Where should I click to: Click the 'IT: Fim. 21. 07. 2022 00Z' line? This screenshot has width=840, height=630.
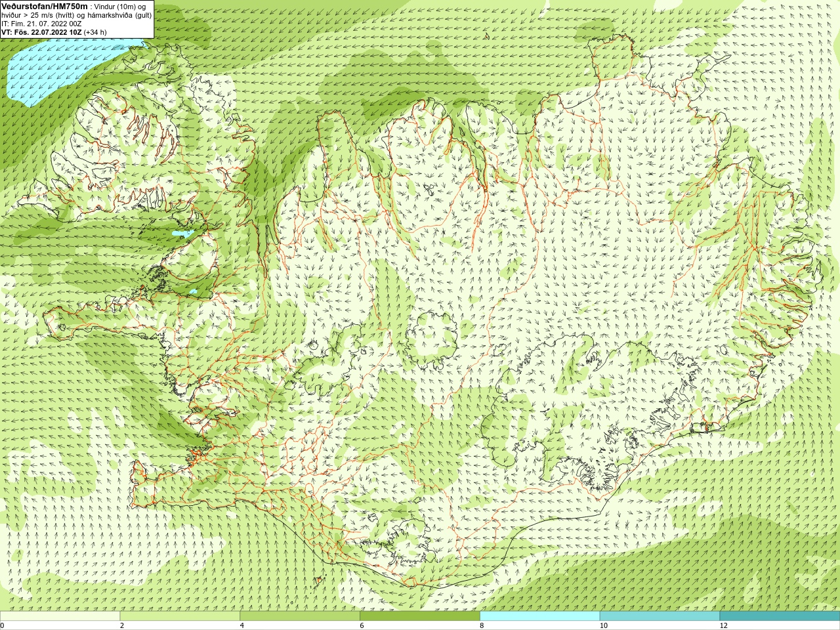coord(41,24)
